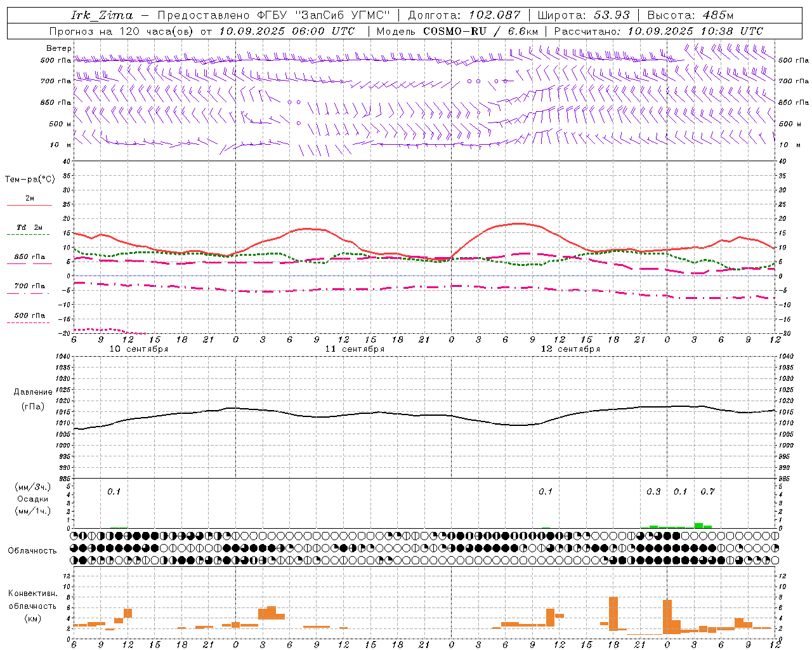The image size is (812, 650).
Task: Click the black pressure curve line
Action: [x=424, y=415]
